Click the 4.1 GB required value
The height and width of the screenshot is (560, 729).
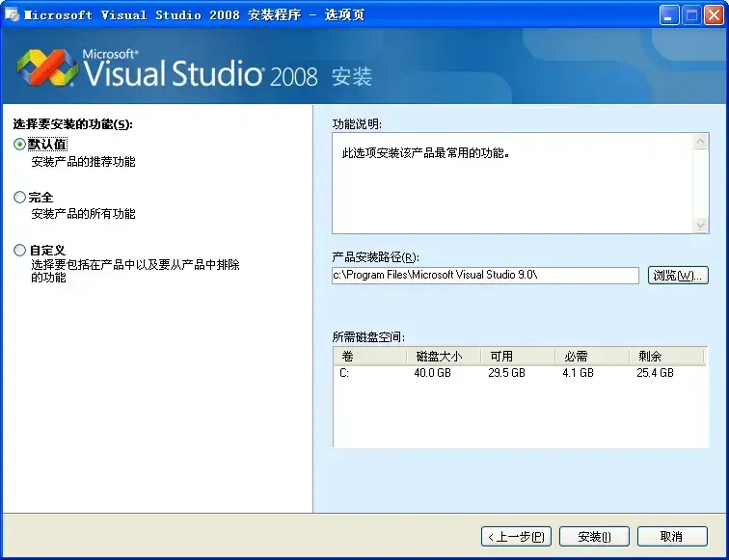tap(578, 373)
